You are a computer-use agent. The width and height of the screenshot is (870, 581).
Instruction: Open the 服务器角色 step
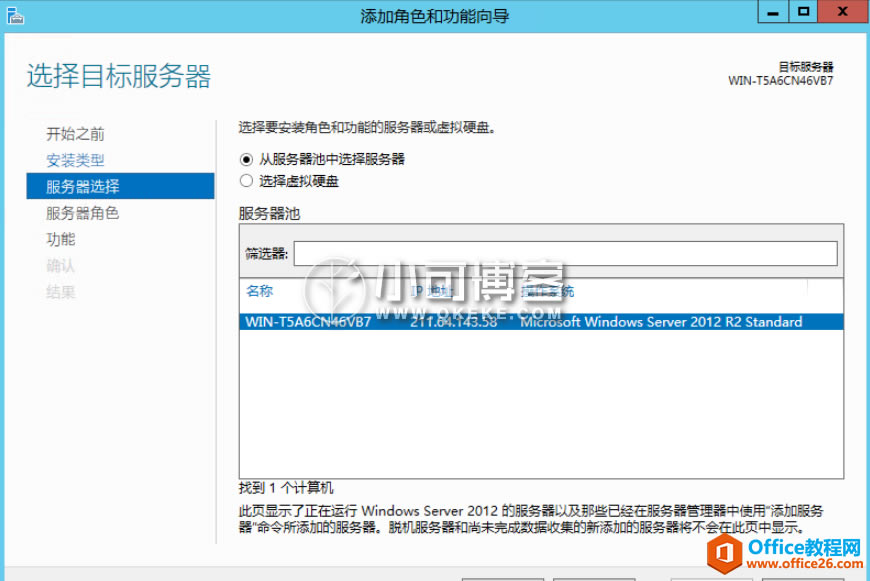click(x=82, y=213)
